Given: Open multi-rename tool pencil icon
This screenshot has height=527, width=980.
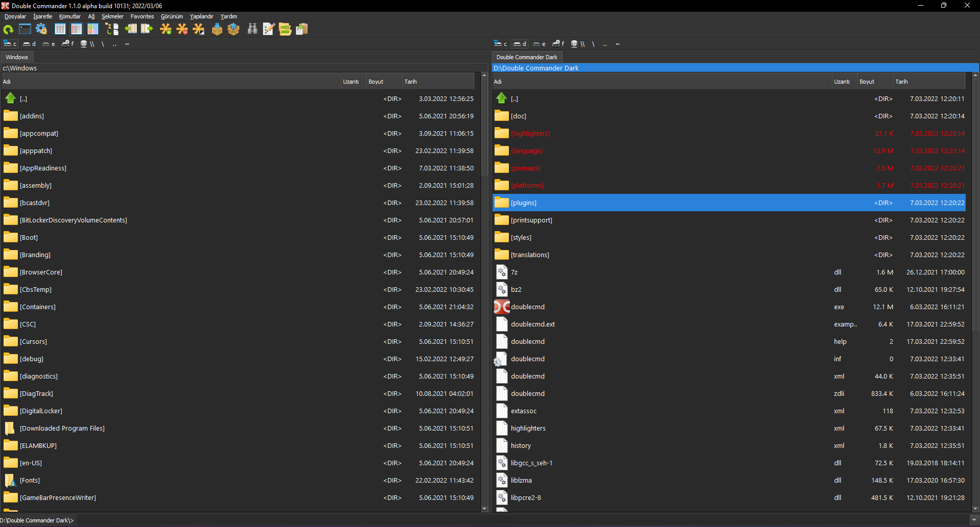Looking at the screenshot, I should click(x=269, y=29).
